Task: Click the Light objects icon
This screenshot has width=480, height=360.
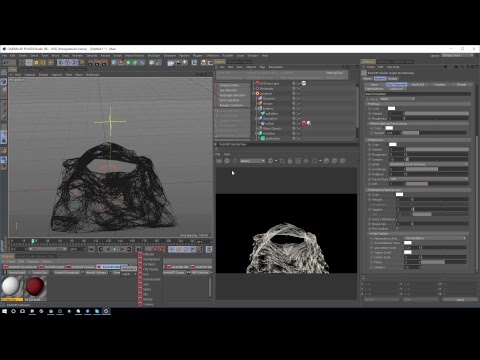Action: coord(185,62)
